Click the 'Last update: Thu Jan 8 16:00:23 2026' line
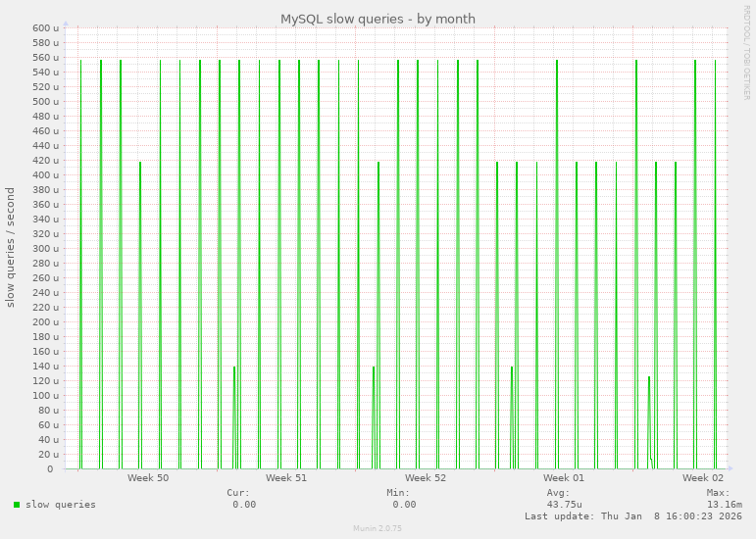 click(x=633, y=515)
